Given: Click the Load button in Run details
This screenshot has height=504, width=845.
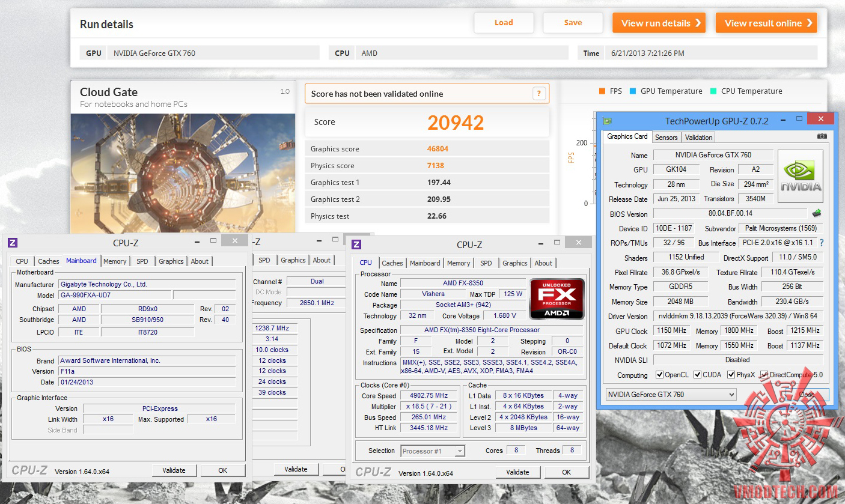Looking at the screenshot, I should (504, 23).
